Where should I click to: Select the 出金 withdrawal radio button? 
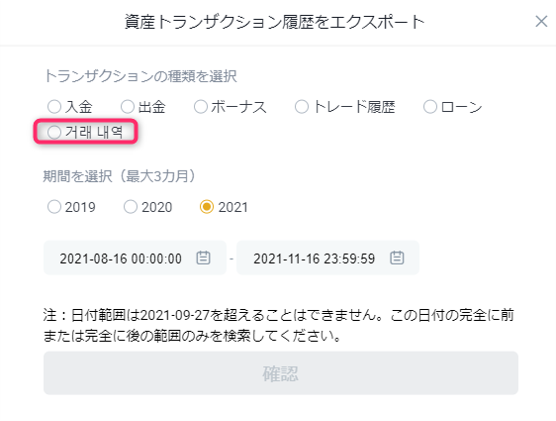[127, 106]
